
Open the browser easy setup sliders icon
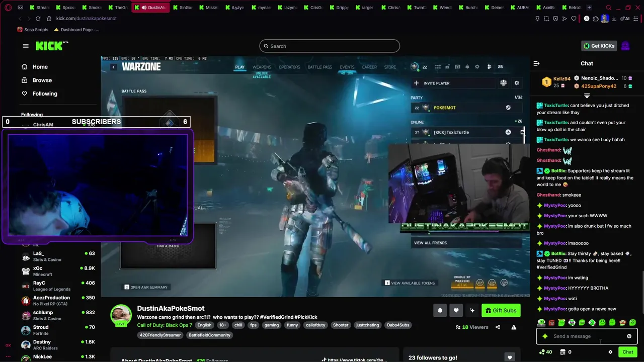pos(636,19)
